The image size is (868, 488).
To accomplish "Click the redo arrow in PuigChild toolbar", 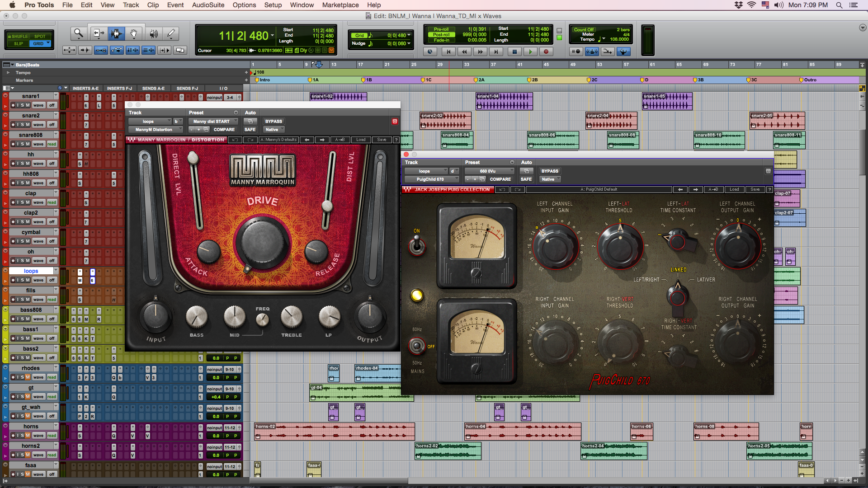I will (x=517, y=189).
